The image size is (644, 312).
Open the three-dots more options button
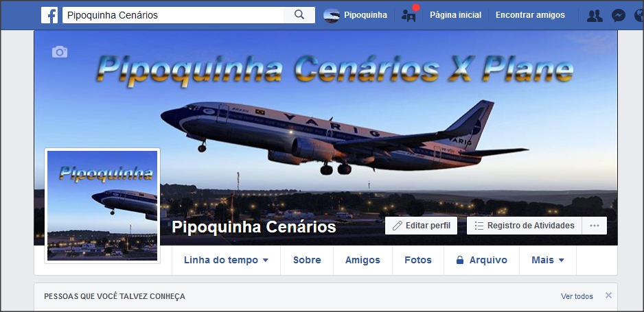(595, 226)
